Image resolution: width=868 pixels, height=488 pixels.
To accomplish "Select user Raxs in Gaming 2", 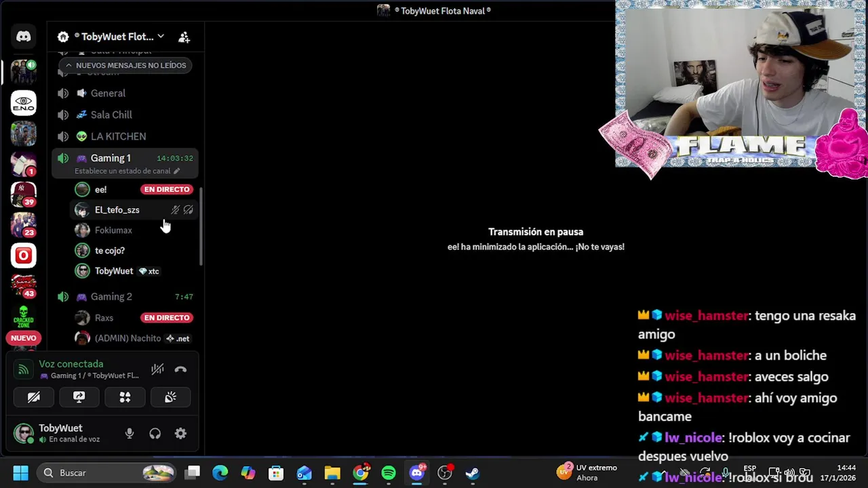I will pos(104,318).
